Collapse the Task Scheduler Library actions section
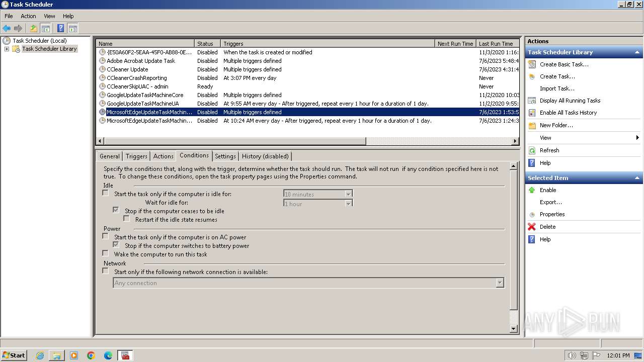Viewport: 644px width, 362px height. (637, 52)
